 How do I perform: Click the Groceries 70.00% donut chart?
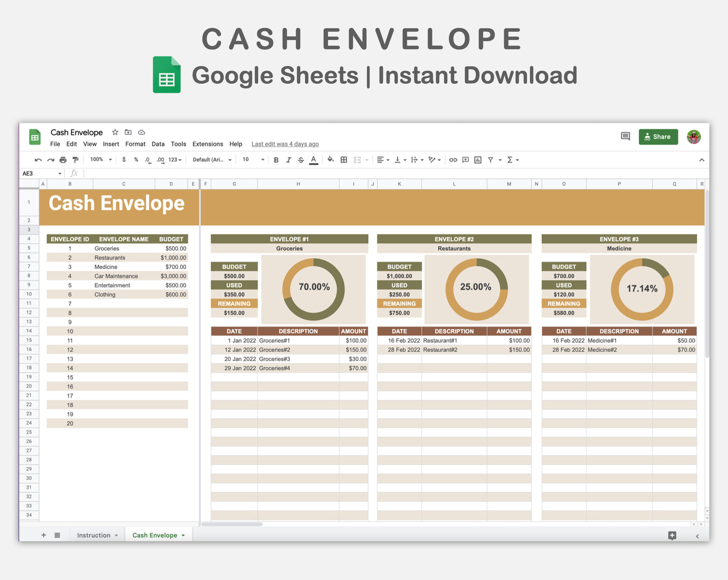click(313, 287)
